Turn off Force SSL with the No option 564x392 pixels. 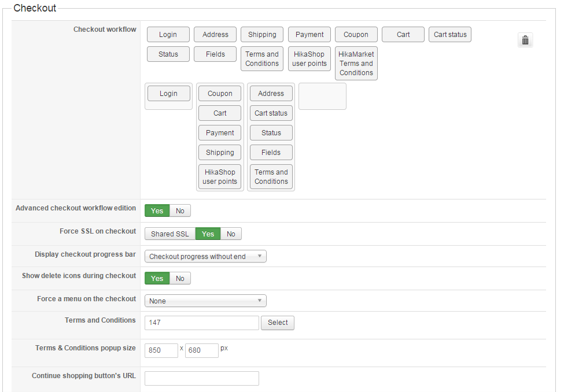click(231, 234)
